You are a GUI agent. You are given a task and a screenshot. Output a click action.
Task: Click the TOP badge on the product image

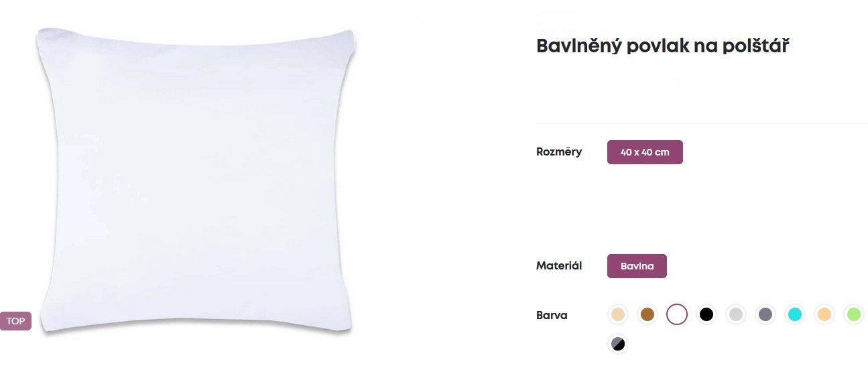pos(15,321)
